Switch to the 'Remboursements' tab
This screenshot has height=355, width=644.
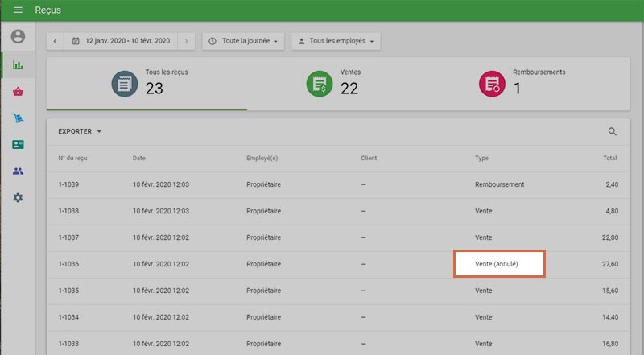point(522,83)
